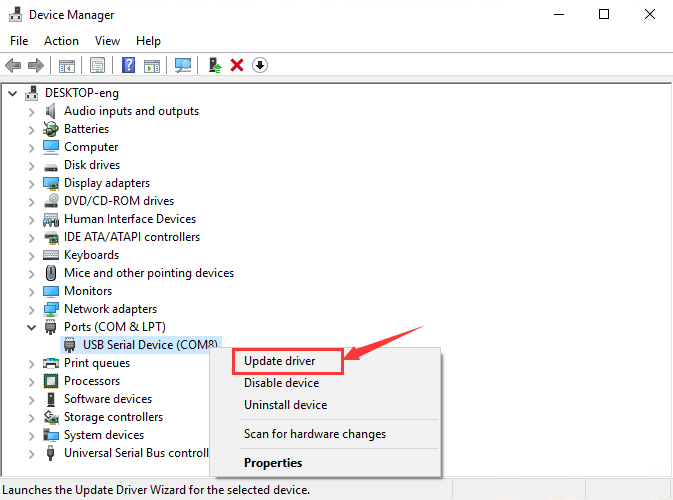Click Properties in the context menu
673x500 pixels.
[273, 463]
